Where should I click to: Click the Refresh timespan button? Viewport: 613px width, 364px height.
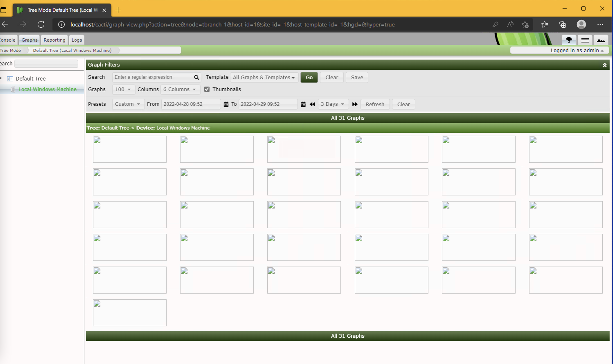(x=375, y=105)
